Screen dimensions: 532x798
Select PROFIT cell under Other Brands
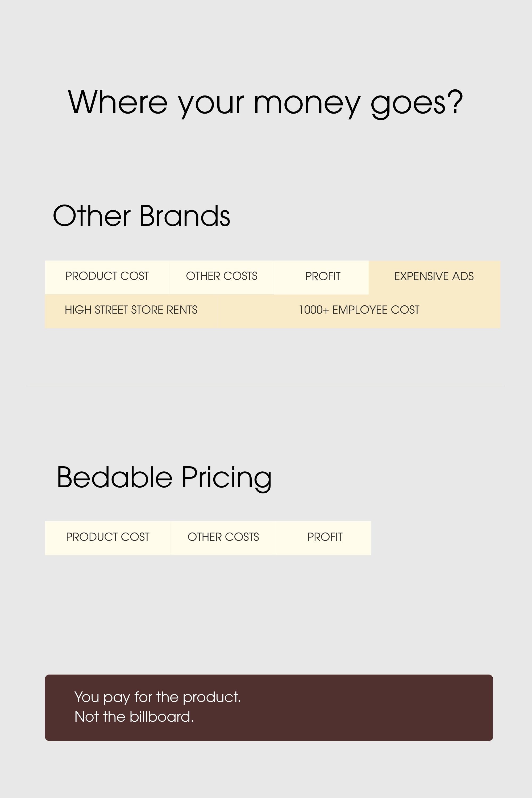tap(321, 277)
